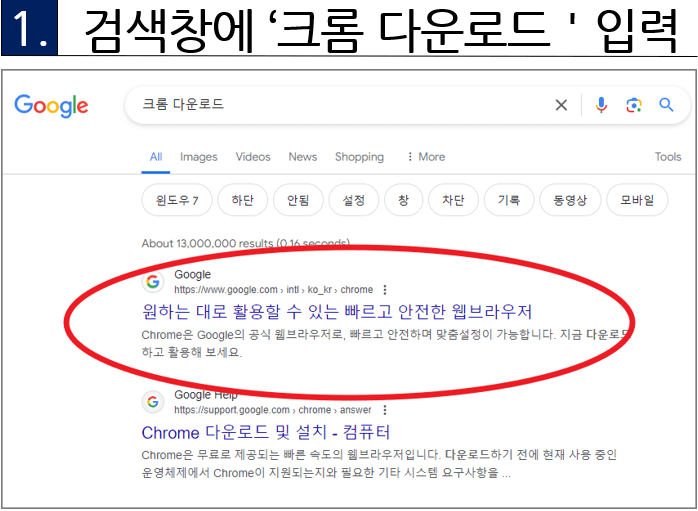Click URL https://www.google.com › intl › ko_kr › chrome
698x511 pixels.
point(273,290)
